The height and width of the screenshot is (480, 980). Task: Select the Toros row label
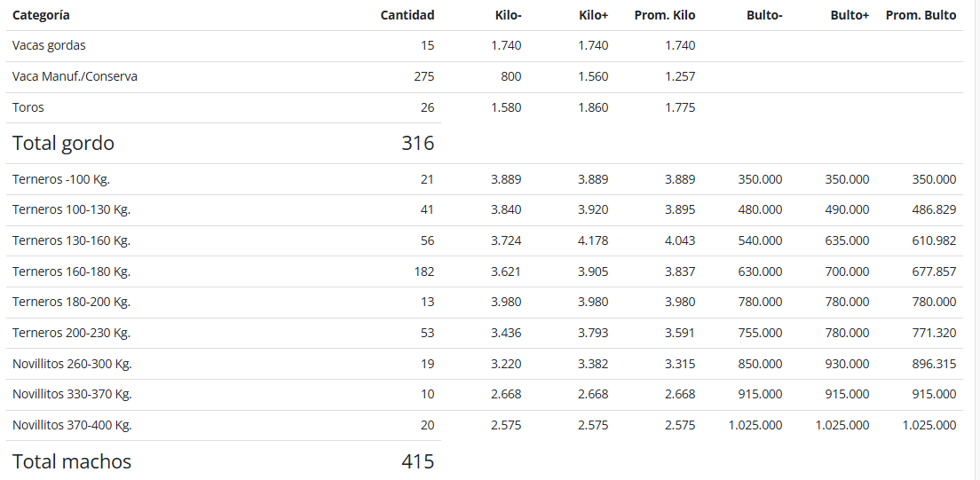click(x=28, y=107)
